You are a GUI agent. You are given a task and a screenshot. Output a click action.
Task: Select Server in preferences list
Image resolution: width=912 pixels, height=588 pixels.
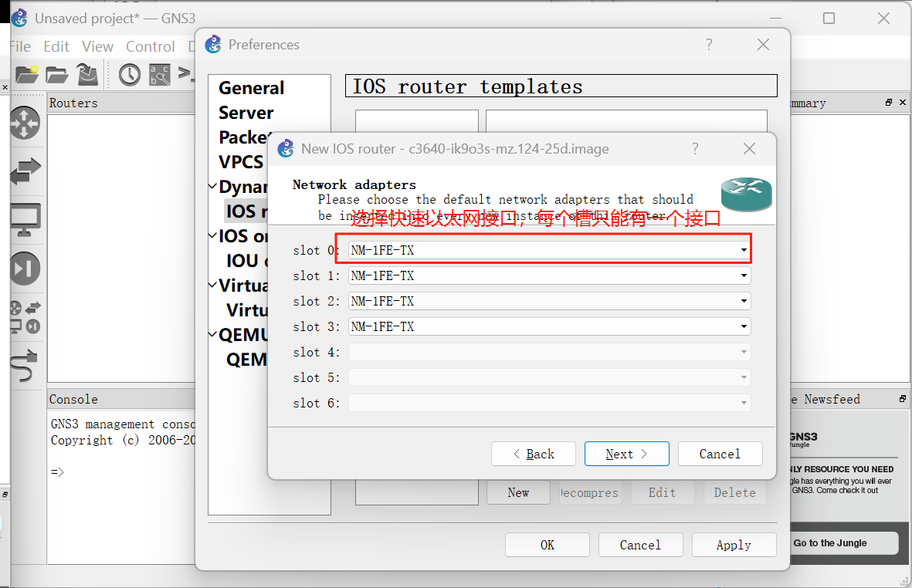[x=246, y=113]
